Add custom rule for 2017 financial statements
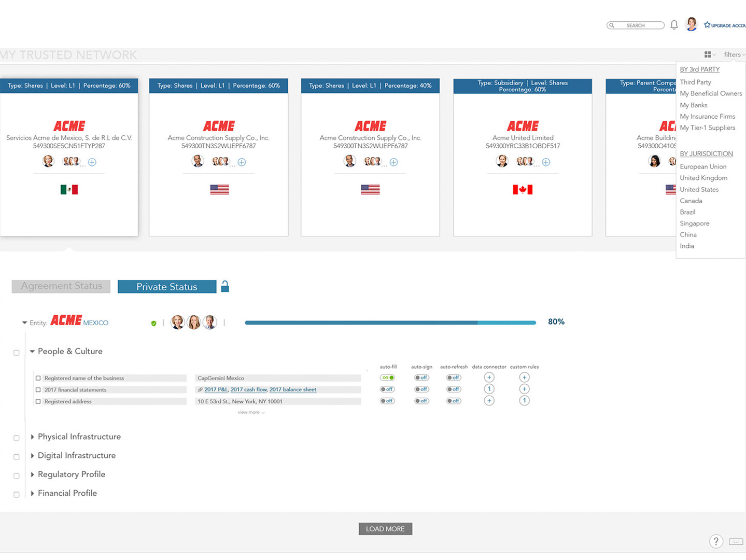 pos(524,389)
